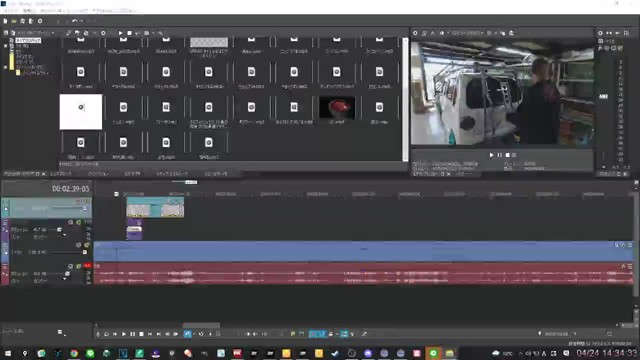Click the New project icon in top toolbar
The height and width of the screenshot is (360, 640).
click(5, 21)
